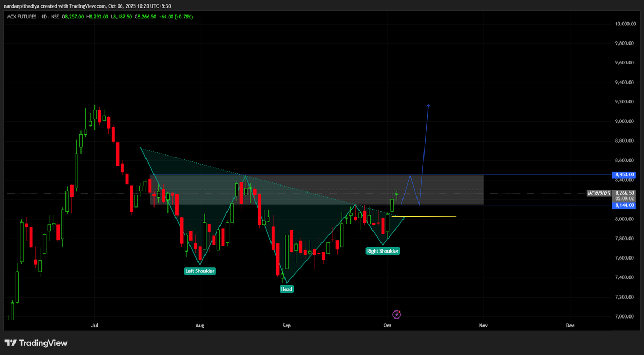Click the Nov label on time axis
The height and width of the screenshot is (355, 644).
484,325
